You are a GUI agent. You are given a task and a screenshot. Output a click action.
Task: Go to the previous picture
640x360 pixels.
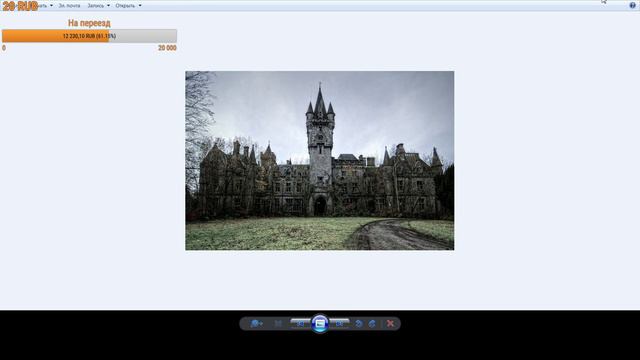300,323
